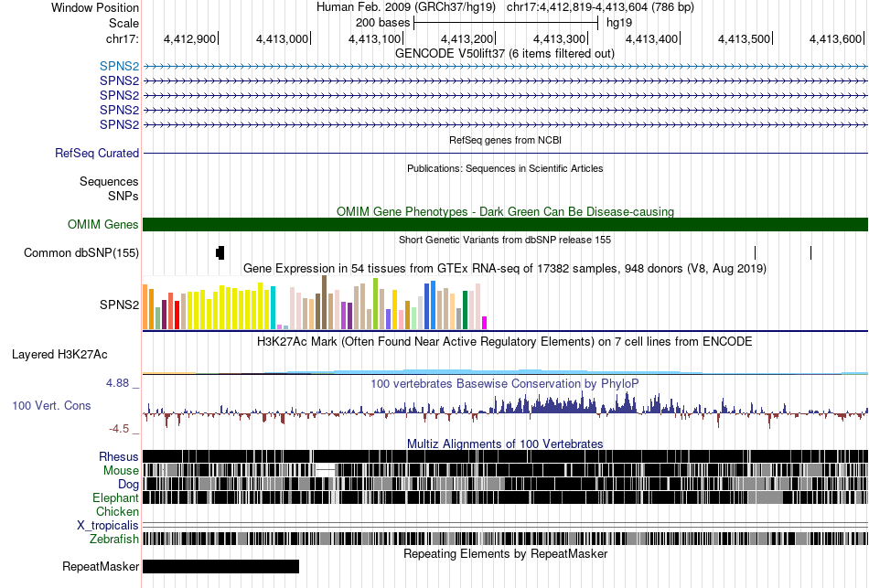Select the Elephant alignment label
869x588 pixels.
(115, 497)
